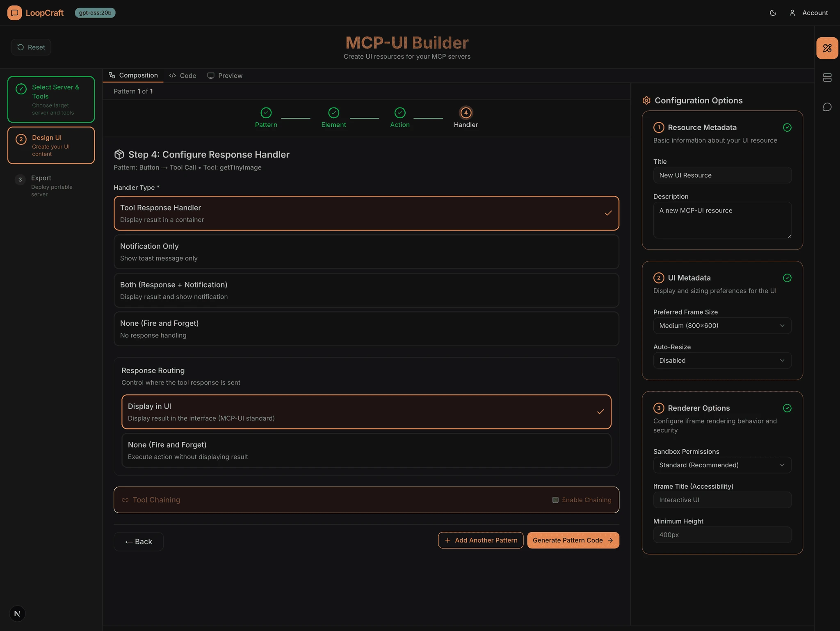Click "Response Routing" heading
This screenshot has height=631, width=840.
pos(153,371)
